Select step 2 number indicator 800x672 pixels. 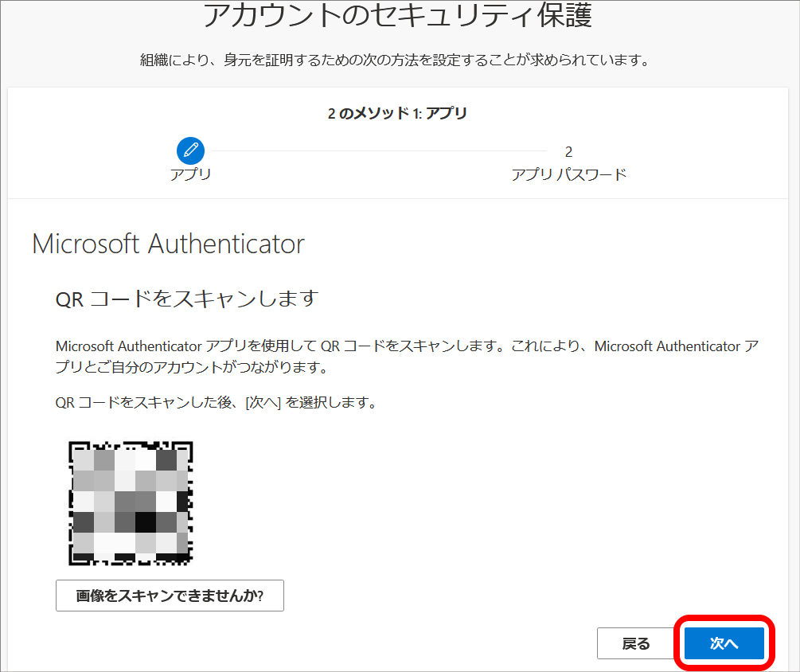tap(568, 151)
